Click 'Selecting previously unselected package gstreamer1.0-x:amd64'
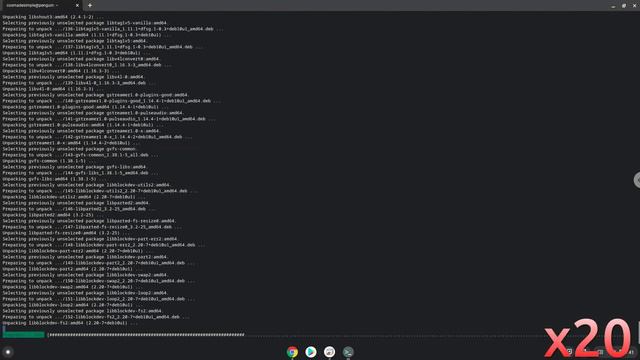The height and width of the screenshot is (360, 640). tap(81, 131)
